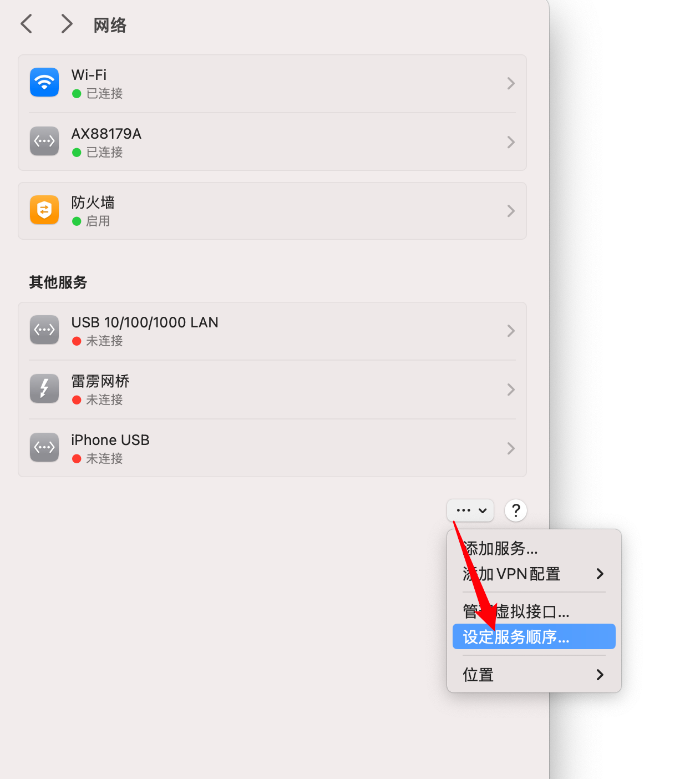
Task: Click the USB 10/100/1000 LAN icon
Action: tap(44, 330)
